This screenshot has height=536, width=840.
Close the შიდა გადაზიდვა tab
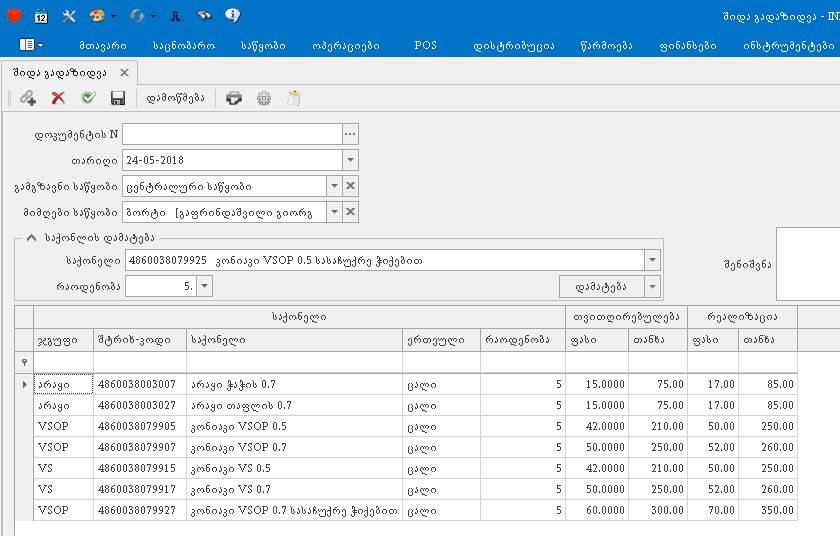pos(124,72)
